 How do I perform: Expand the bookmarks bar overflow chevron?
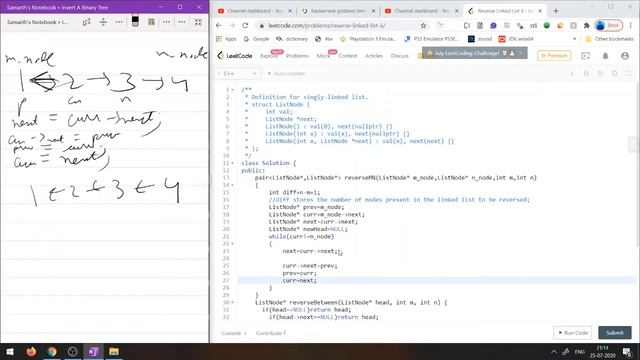pos(575,39)
